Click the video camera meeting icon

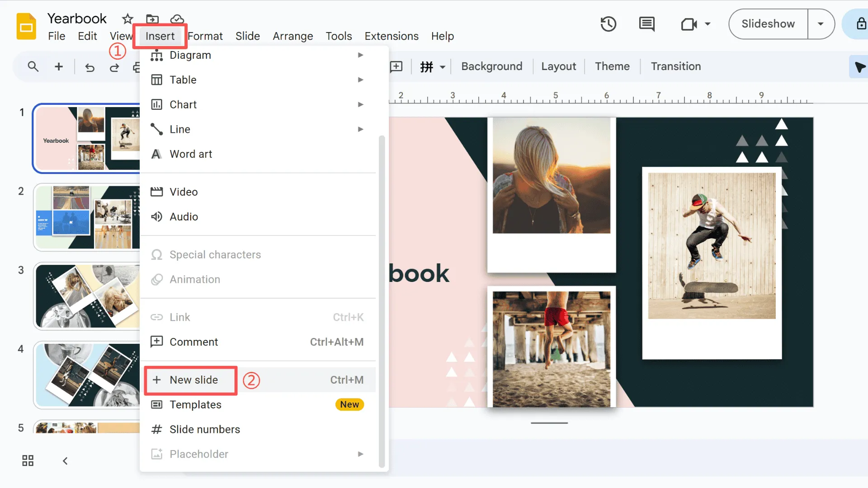(689, 24)
